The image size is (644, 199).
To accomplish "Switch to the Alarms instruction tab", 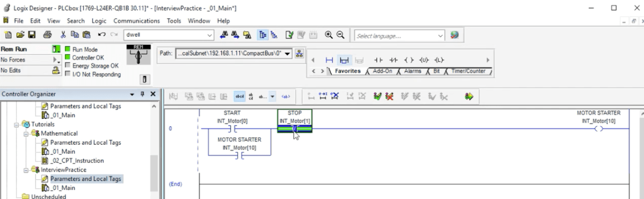I will [x=413, y=71].
